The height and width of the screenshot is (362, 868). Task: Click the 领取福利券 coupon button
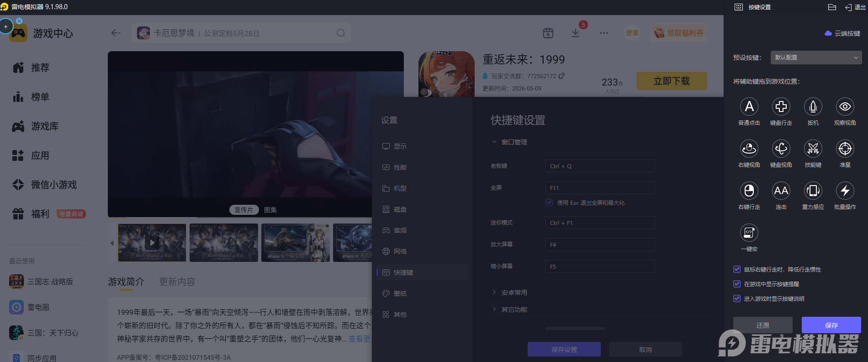pyautogui.click(x=679, y=33)
